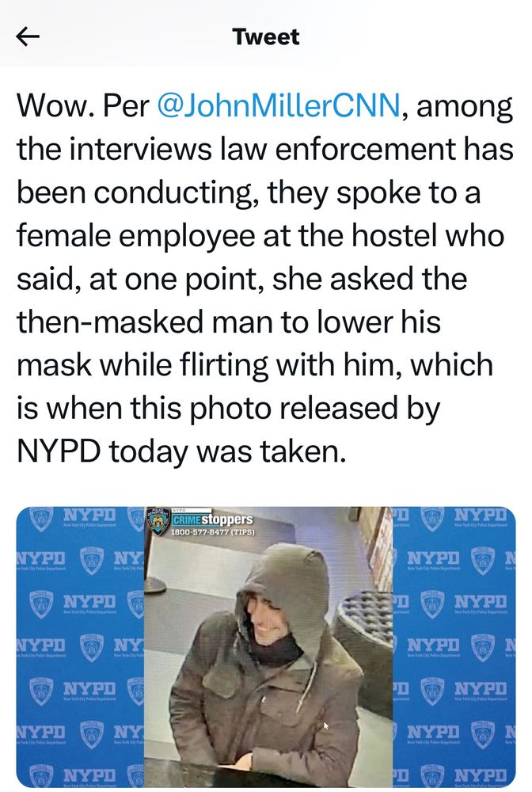
Task: Tap the last line "NYPD today was taken."
Action: (182, 452)
